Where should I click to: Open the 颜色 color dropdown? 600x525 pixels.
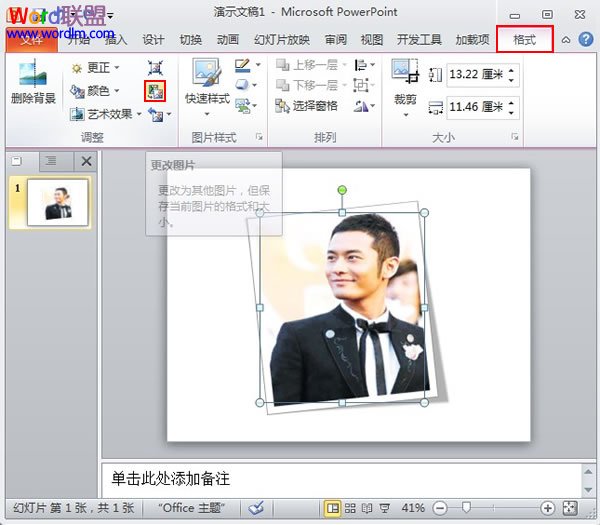(x=95, y=91)
